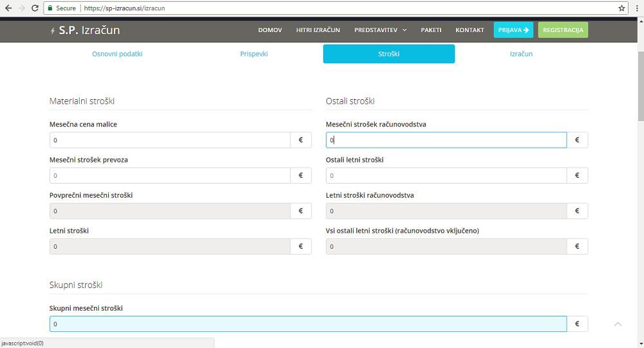Viewport: 644px width, 348px height.
Task: Click the browser back arrow
Action: coord(8,8)
